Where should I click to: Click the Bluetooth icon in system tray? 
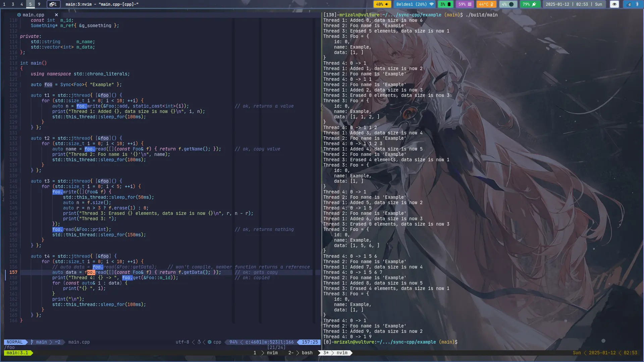coord(637,4)
